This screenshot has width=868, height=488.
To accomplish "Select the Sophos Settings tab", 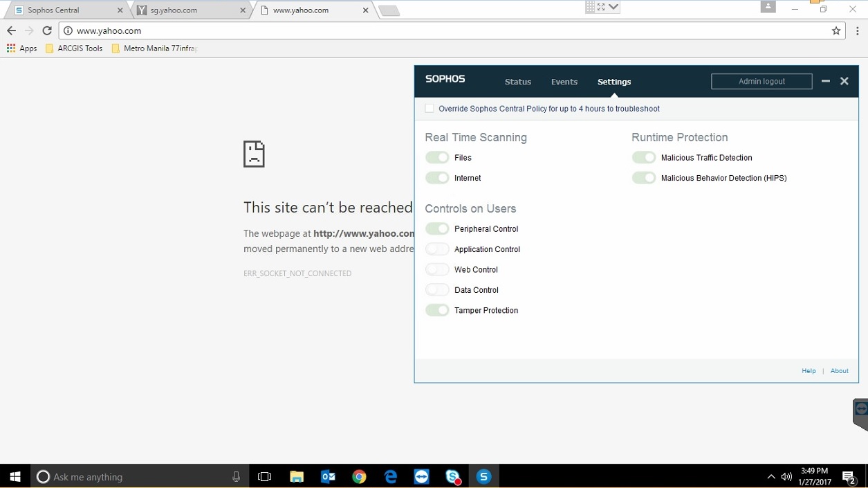I will coord(614,82).
